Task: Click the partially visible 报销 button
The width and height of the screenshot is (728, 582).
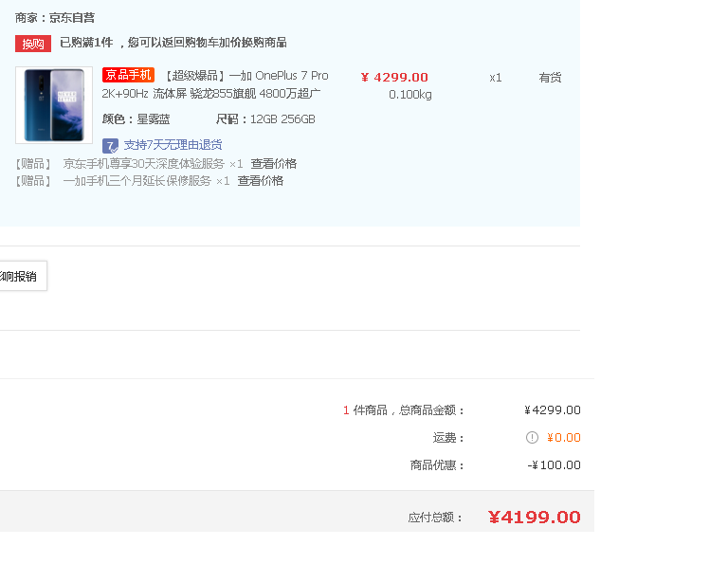Action: [23, 276]
